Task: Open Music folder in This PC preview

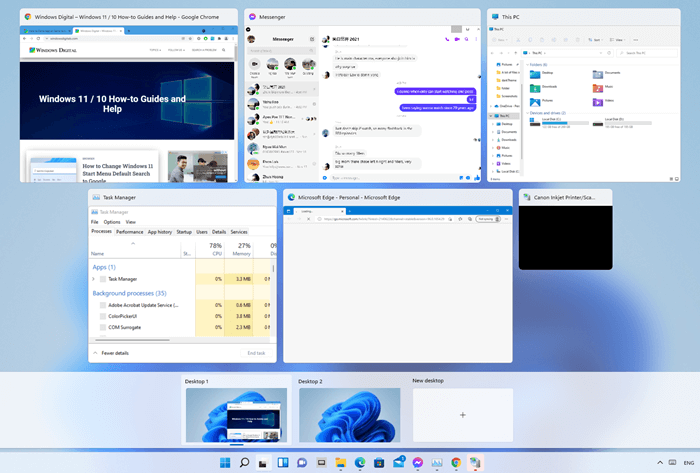Action: coord(604,88)
